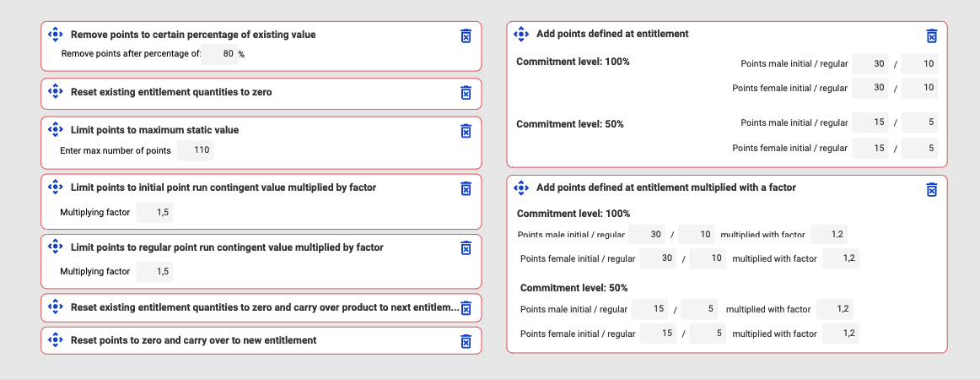
Task: Click factor field for female points at 50% commitment
Action: click(840, 334)
